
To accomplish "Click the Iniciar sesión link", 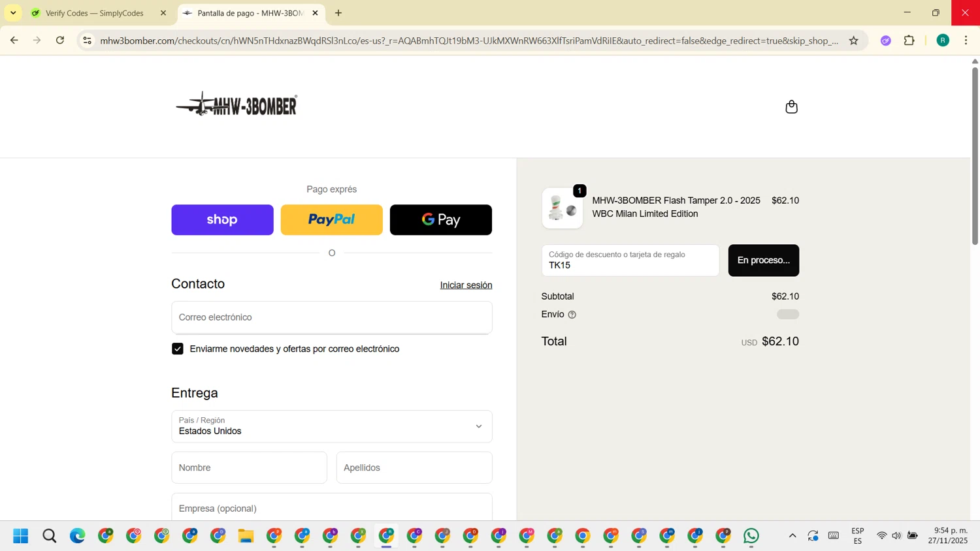I will (466, 285).
